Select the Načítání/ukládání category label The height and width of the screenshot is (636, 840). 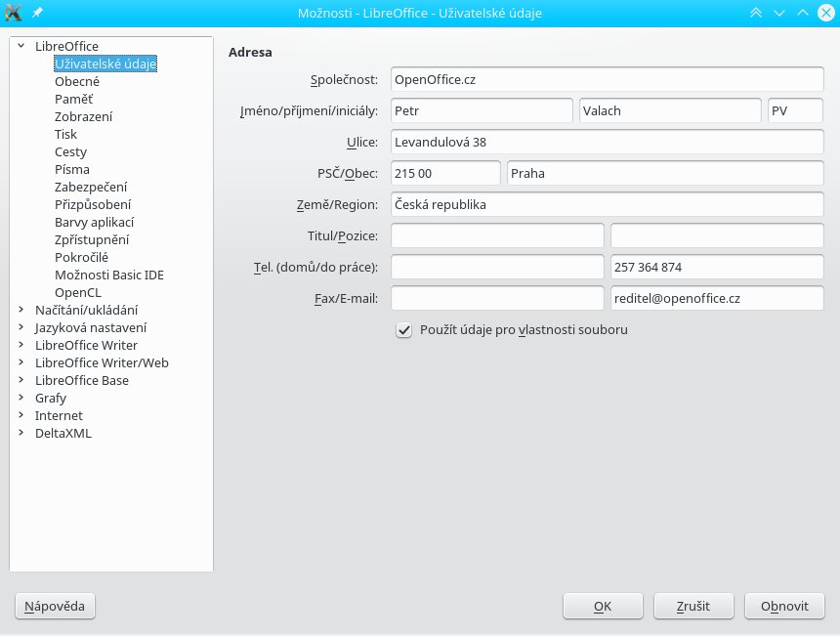point(86,310)
